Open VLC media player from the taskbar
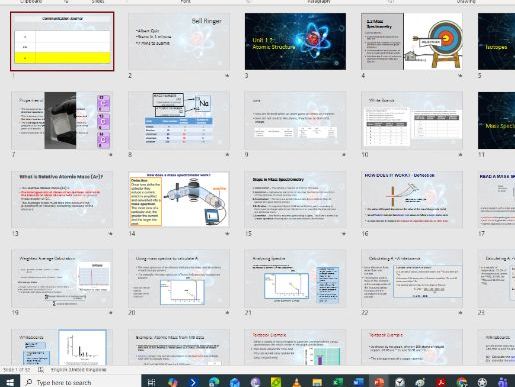The height and width of the screenshot is (387, 515). point(296,382)
